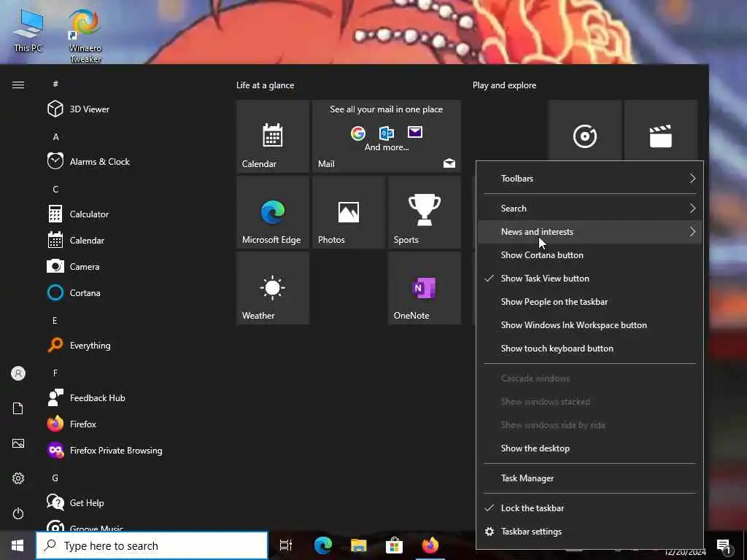Click the Type here to search box

(x=152, y=545)
